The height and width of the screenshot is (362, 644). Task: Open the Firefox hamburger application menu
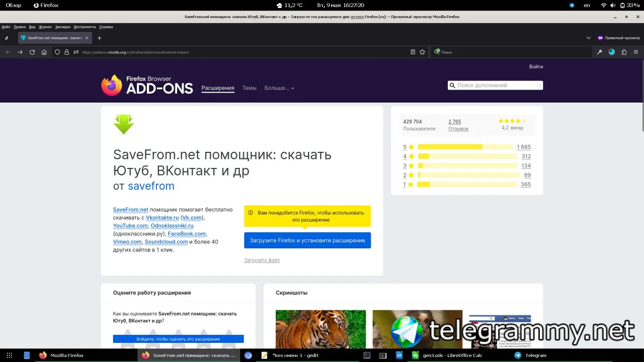pos(636,52)
